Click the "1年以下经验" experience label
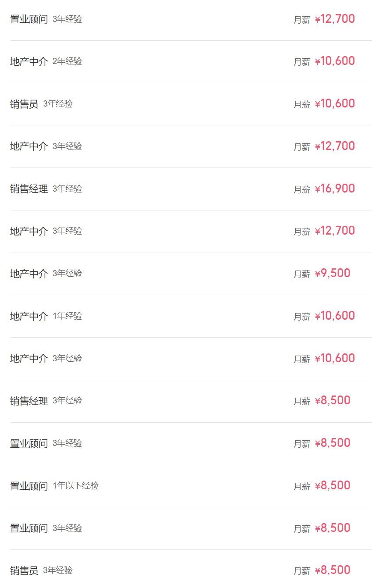 point(75,486)
